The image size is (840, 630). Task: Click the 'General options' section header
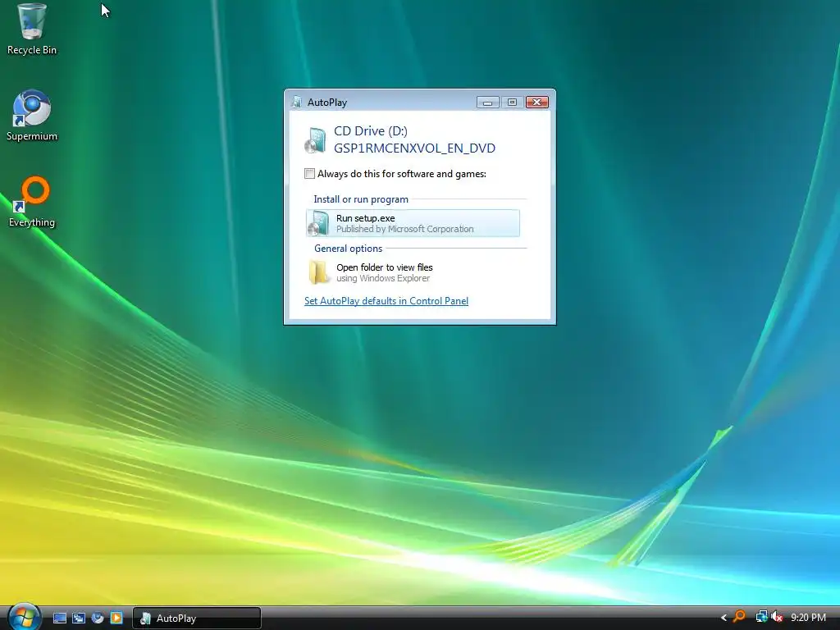point(348,249)
